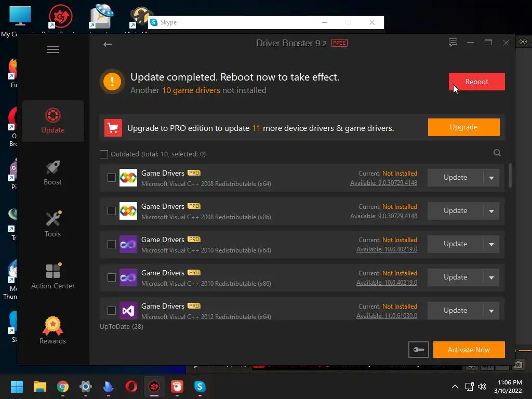532x399 pixels.
Task: Open Available 9.0.30729.4148 link for 2008 x64
Action: coord(384,183)
